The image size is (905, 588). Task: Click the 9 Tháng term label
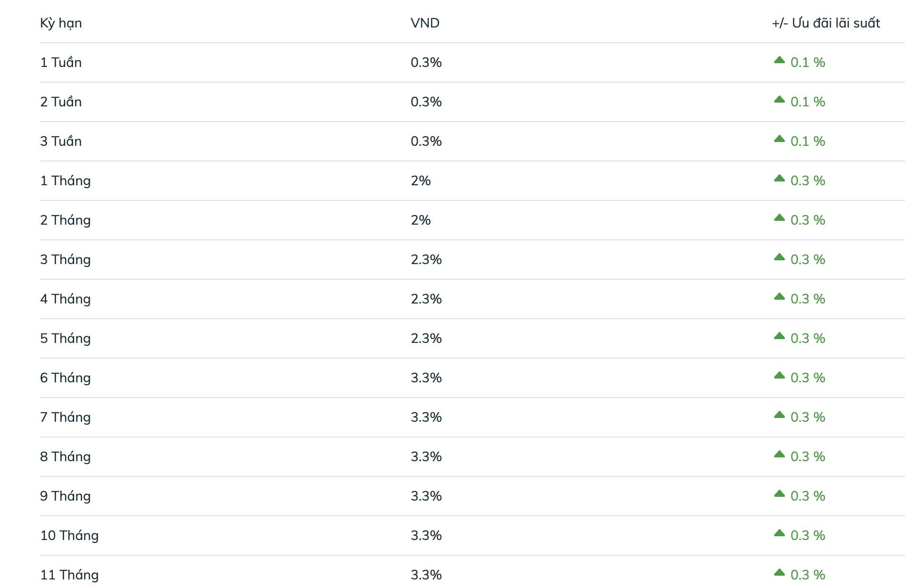coord(65,496)
